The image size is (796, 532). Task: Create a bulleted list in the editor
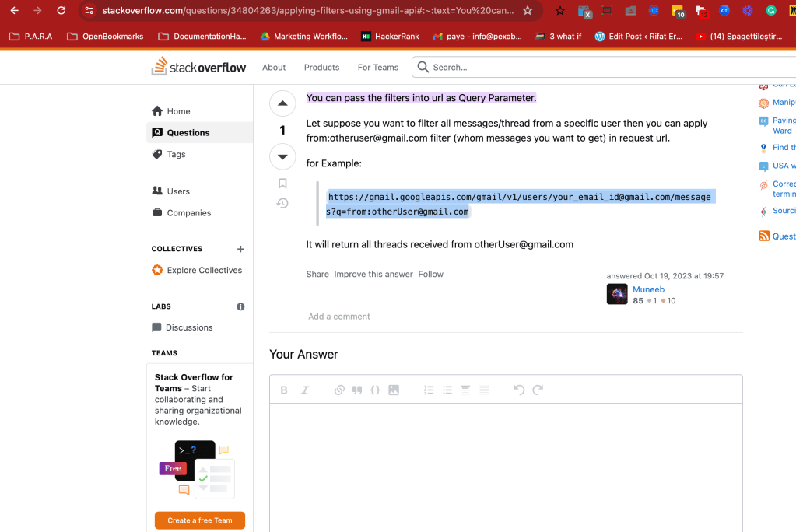tap(447, 390)
